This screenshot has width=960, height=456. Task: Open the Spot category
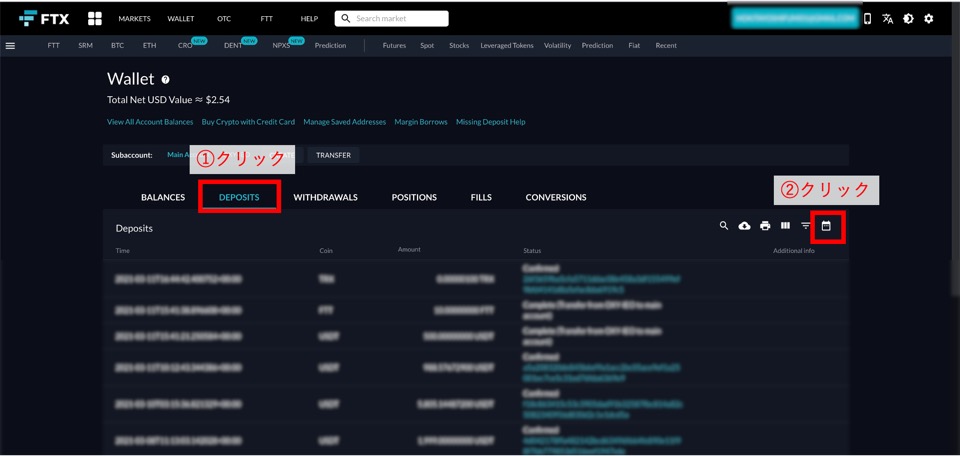(427, 45)
